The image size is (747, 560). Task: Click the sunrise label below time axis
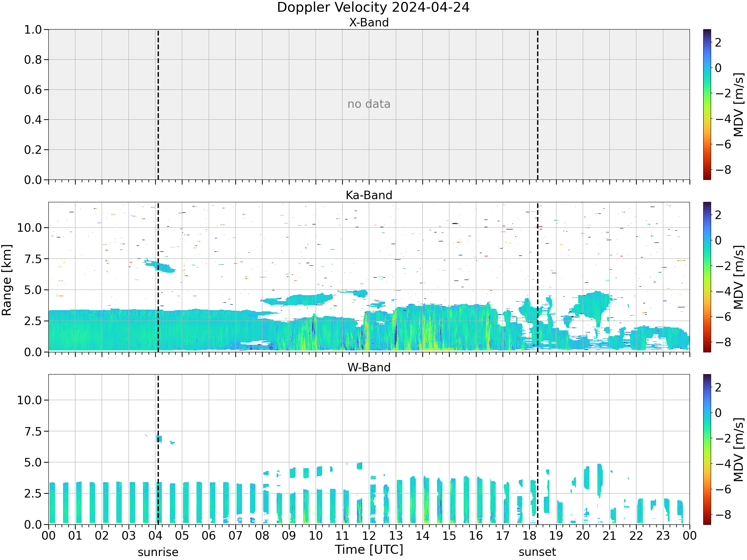158,552
